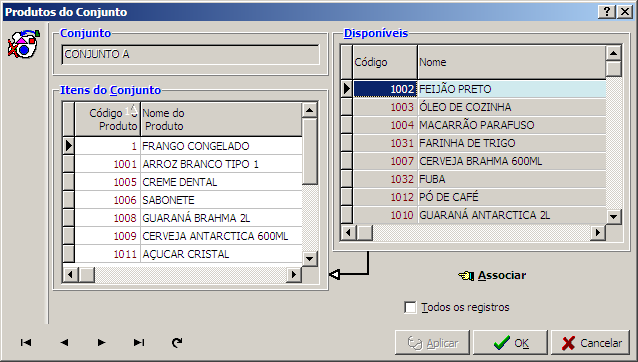Enable the Todos os registros checkbox
This screenshot has height=362, width=638.
click(x=410, y=307)
